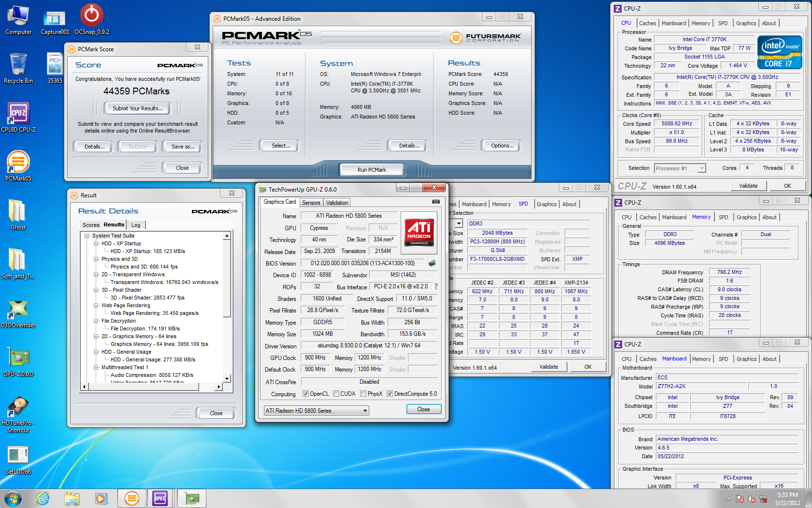
Task: Launch OCSnap_0.9.2 desktop icon
Action: point(92,19)
